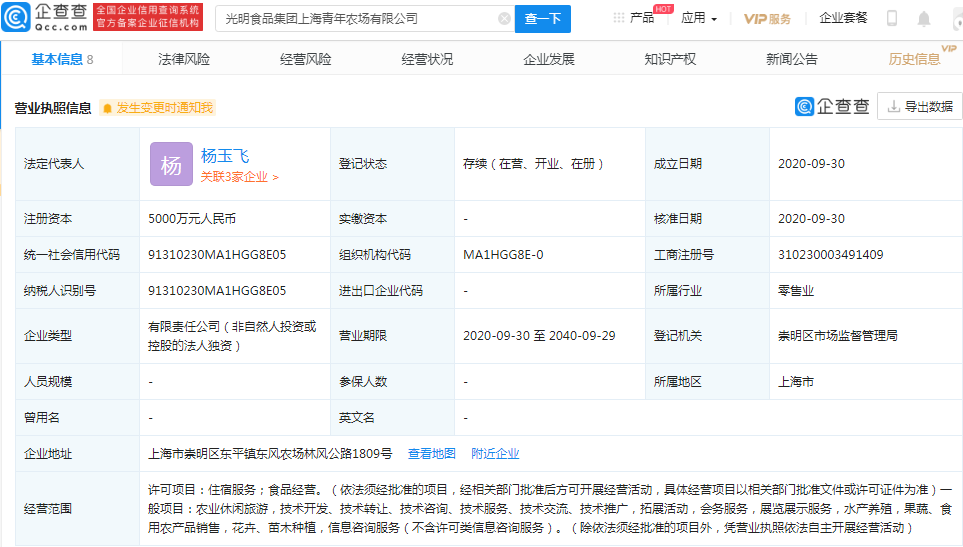Screen dimensions: 963x547
Task: Select 营业期限 value 2020-09-30 至 2040-09-29
Action: click(x=539, y=336)
